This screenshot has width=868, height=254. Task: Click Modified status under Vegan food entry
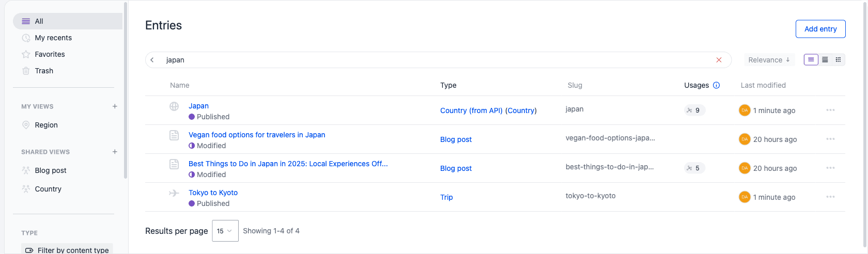click(207, 146)
